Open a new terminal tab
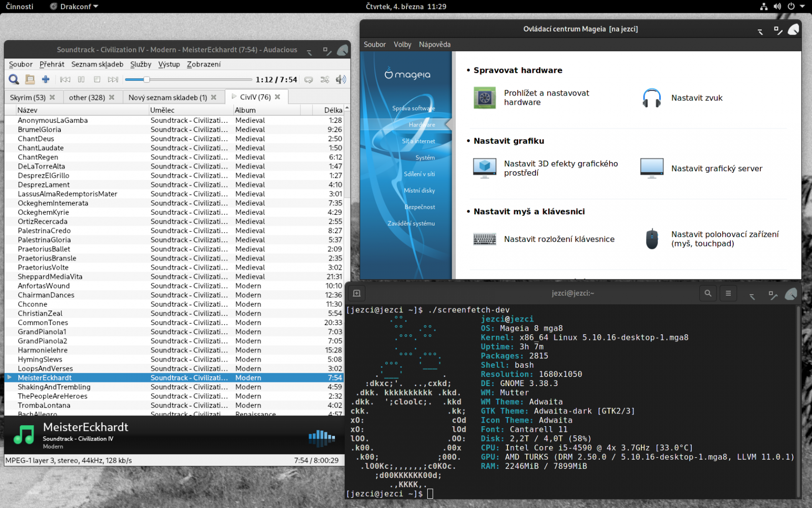Screen dimensions: 812x508 coord(356,293)
